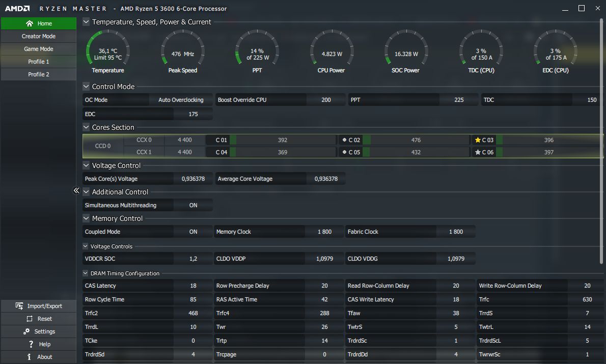Collapse DRAM Timing Configuration subsection
Viewport: 606px width, 364px height.
[86, 273]
